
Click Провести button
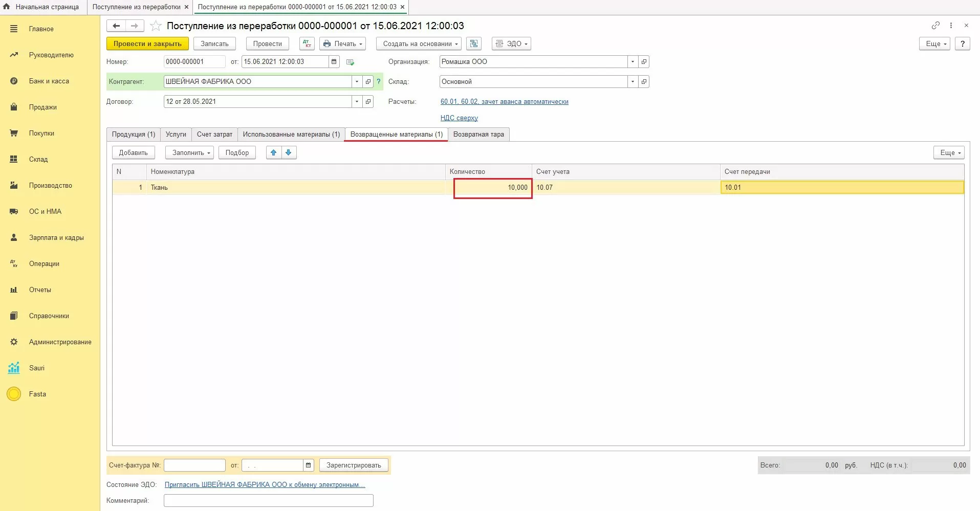[x=267, y=43]
